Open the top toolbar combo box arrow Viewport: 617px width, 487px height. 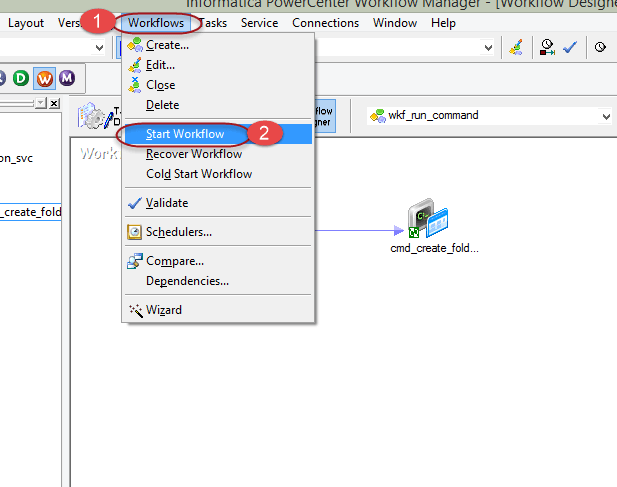[x=488, y=47]
